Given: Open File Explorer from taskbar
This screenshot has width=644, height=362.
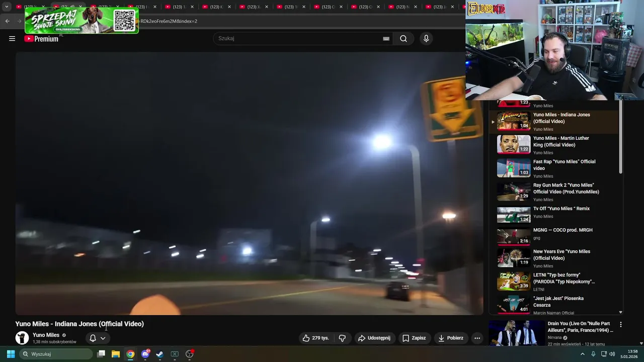Looking at the screenshot, I should point(116,354).
